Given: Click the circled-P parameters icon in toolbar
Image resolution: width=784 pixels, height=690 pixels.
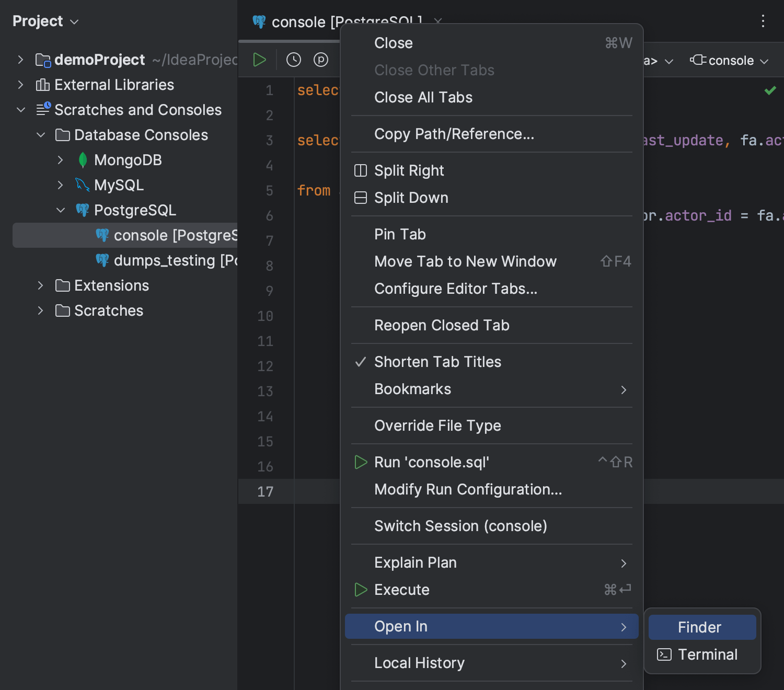Looking at the screenshot, I should 321,60.
